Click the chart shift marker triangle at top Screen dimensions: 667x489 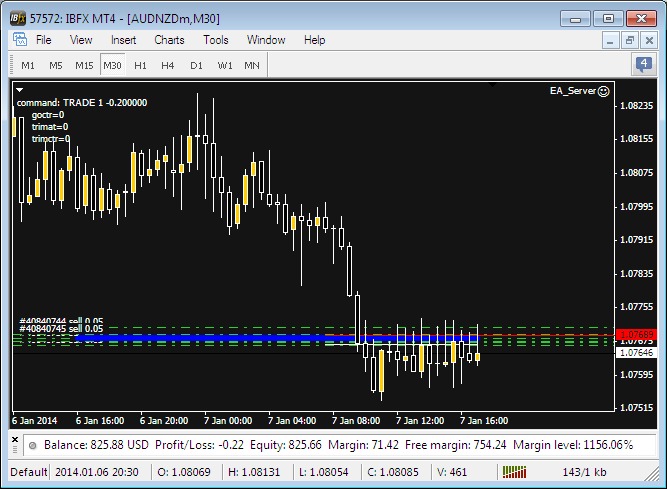click(x=492, y=85)
